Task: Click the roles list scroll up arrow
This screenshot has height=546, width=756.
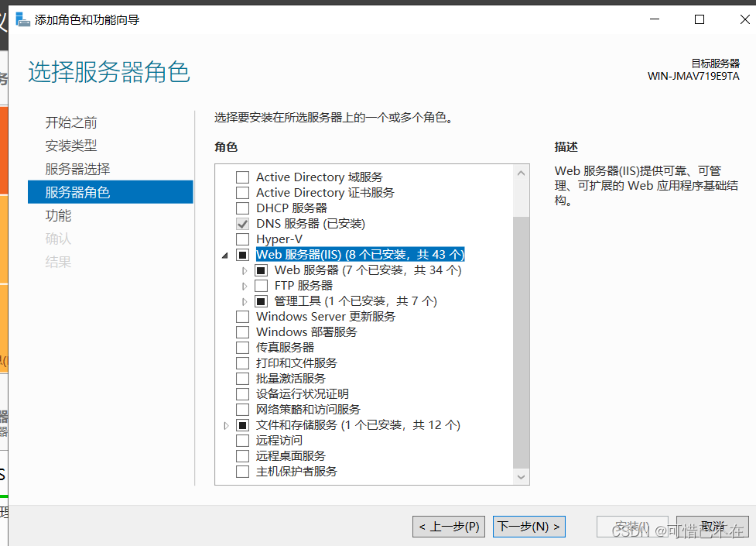Action: 521,173
